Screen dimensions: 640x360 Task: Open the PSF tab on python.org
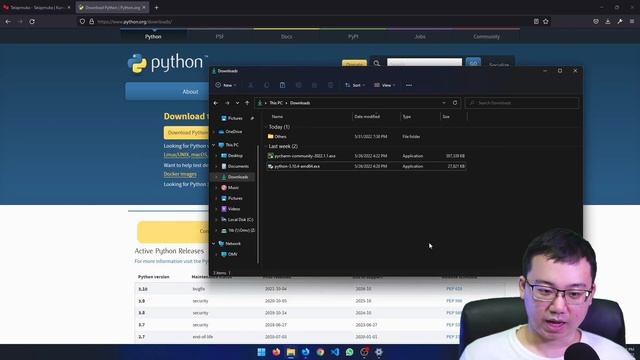coord(220,36)
